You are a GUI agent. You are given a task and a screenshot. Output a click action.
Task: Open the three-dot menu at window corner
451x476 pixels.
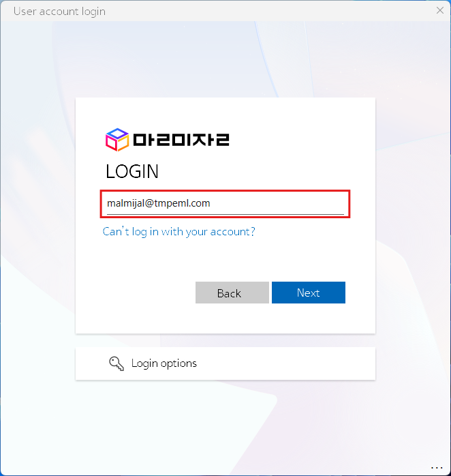click(437, 468)
